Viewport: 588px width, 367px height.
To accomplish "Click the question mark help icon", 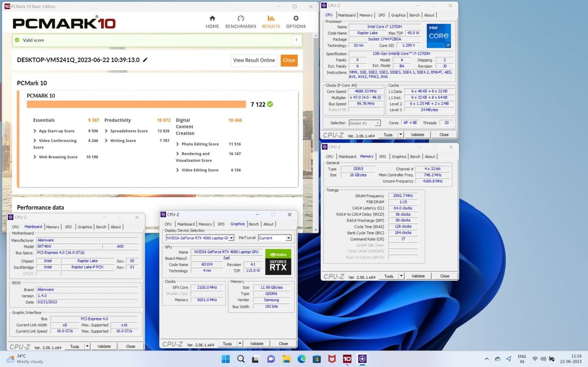I will tap(295, 41).
